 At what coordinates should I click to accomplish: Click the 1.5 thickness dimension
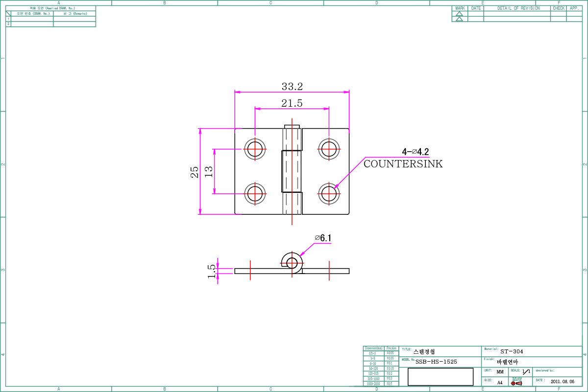pos(212,271)
